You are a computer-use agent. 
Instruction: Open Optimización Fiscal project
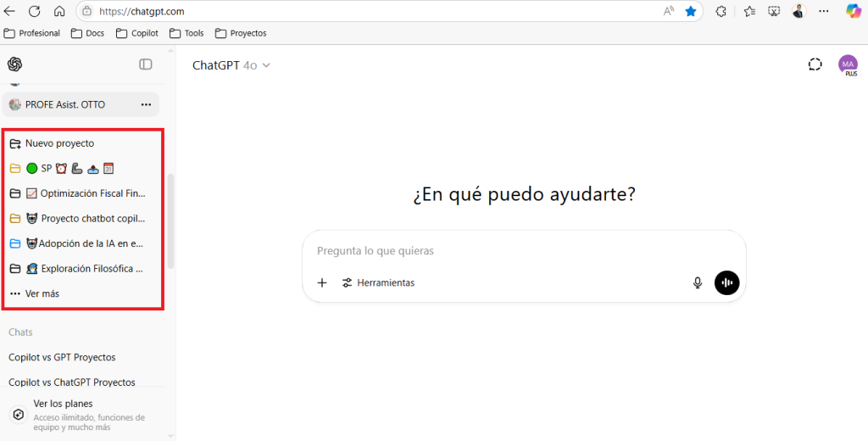coord(92,193)
